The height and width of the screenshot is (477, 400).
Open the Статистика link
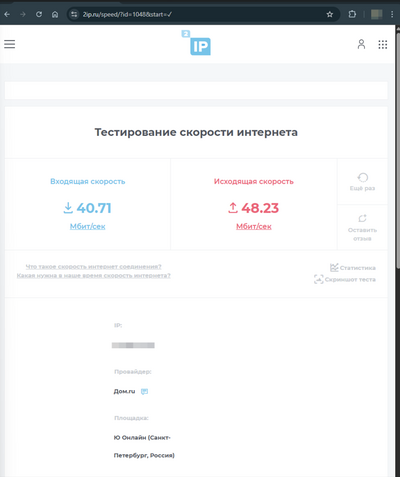click(353, 268)
